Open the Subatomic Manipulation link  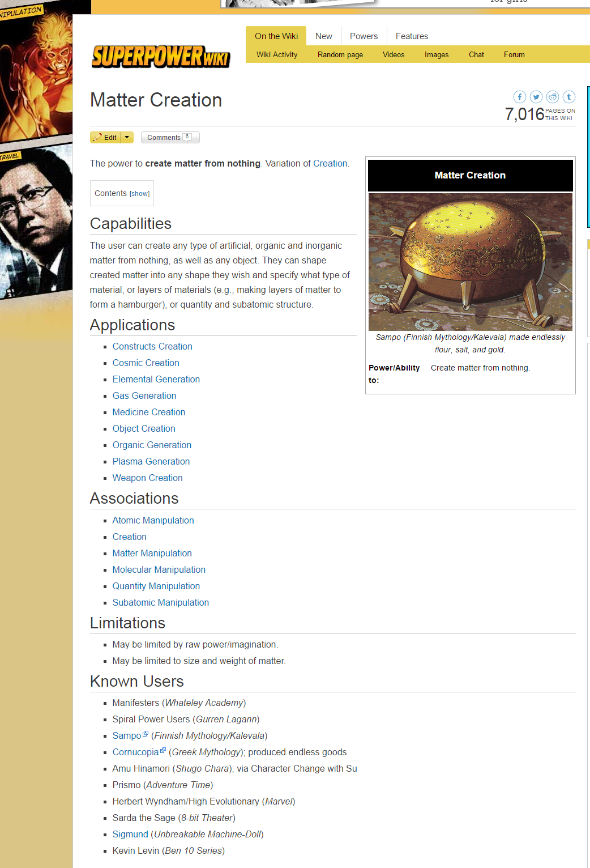tap(160, 602)
